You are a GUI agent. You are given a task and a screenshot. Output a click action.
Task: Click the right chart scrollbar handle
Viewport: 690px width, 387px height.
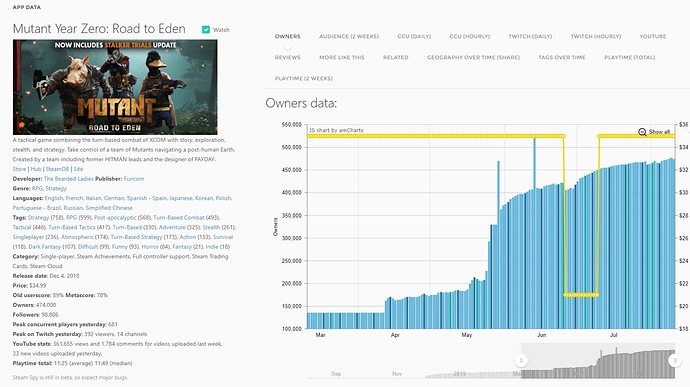pyautogui.click(x=675, y=361)
